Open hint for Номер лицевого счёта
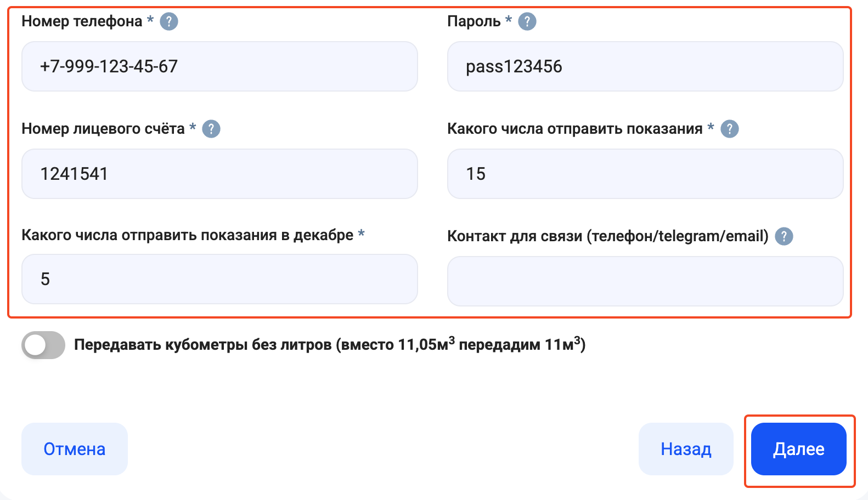Image resolution: width=868 pixels, height=500 pixels. (x=211, y=129)
